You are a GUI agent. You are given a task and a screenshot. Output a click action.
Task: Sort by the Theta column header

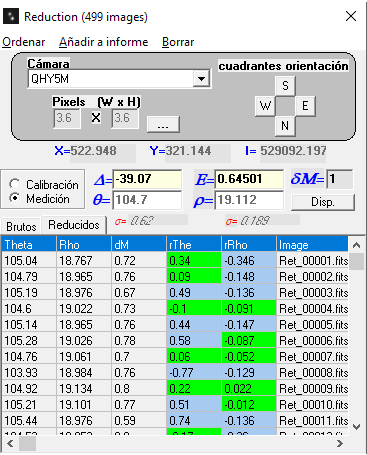(29, 245)
